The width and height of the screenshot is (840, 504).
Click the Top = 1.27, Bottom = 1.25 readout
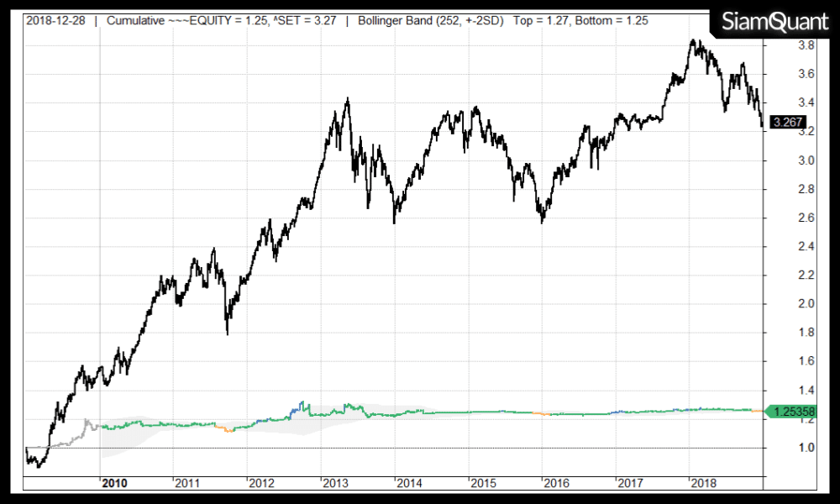point(583,21)
